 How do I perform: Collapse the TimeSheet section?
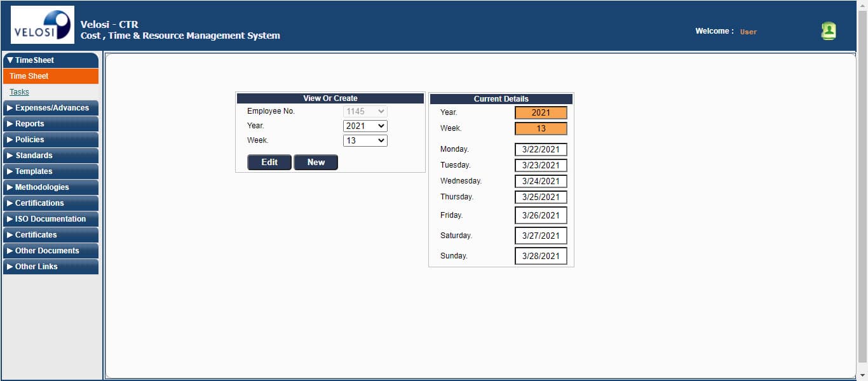point(51,60)
